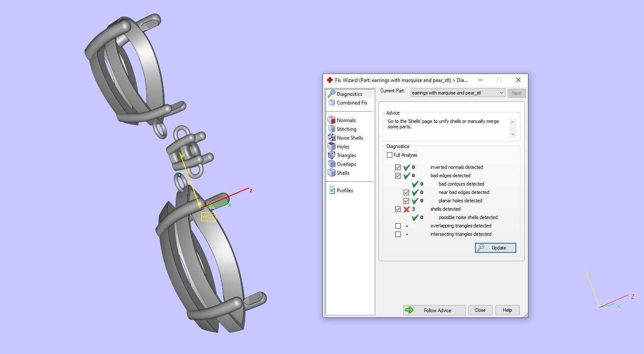
Task: Open the Diagnostics page
Action: pyautogui.click(x=349, y=94)
